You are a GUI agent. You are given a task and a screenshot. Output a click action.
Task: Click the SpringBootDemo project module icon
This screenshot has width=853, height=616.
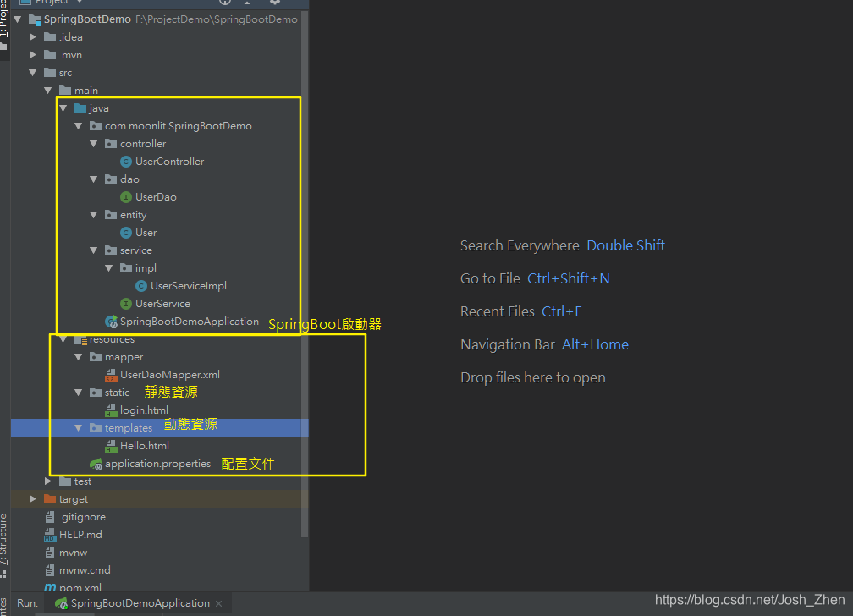(x=35, y=19)
